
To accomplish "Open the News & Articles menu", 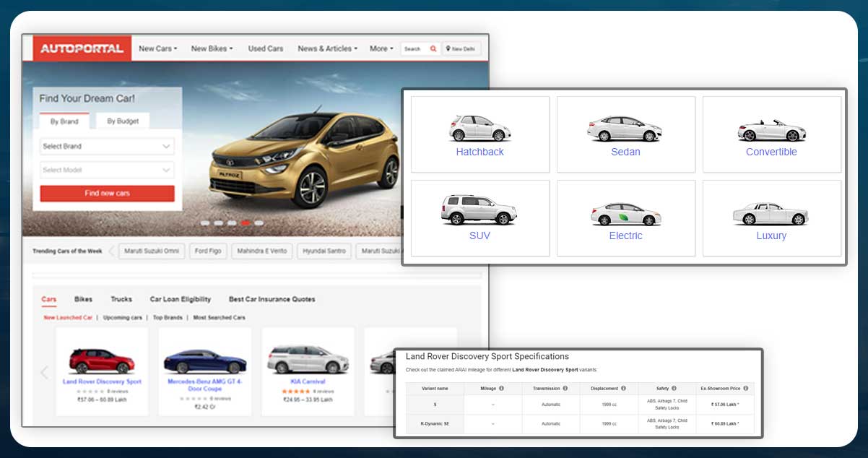I will coord(328,48).
